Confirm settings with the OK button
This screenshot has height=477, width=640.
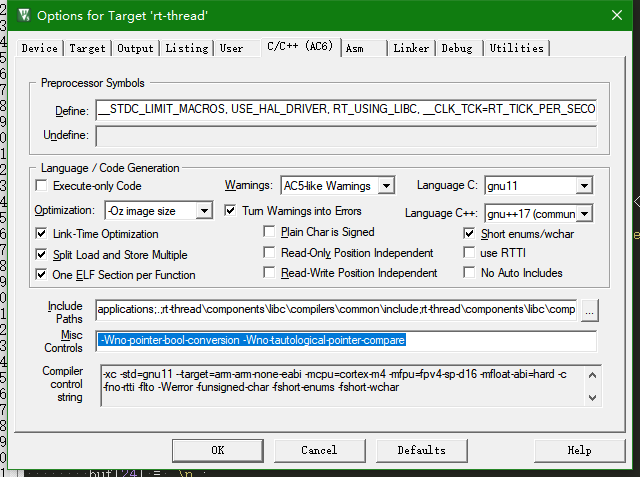(x=218, y=450)
